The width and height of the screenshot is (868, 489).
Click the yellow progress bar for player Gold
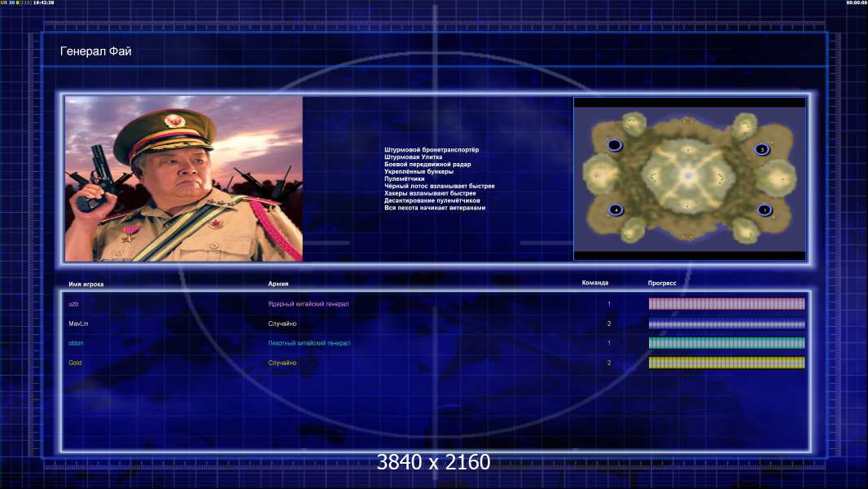(726, 363)
